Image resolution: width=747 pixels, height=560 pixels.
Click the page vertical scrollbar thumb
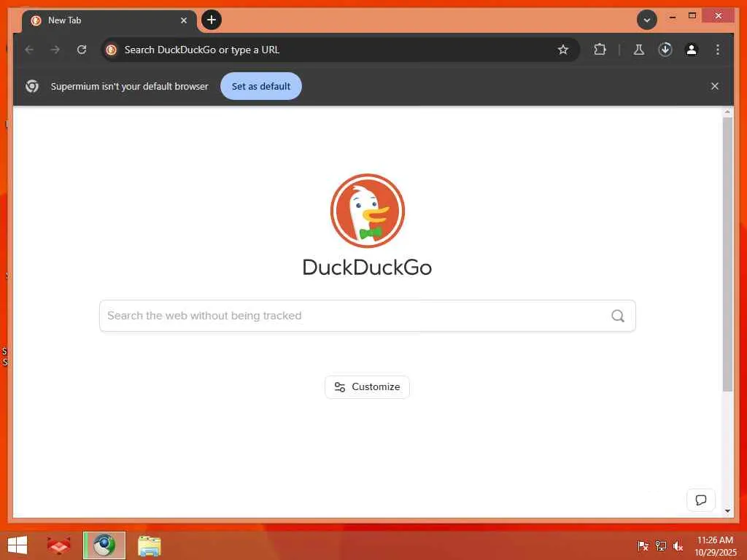click(727, 254)
